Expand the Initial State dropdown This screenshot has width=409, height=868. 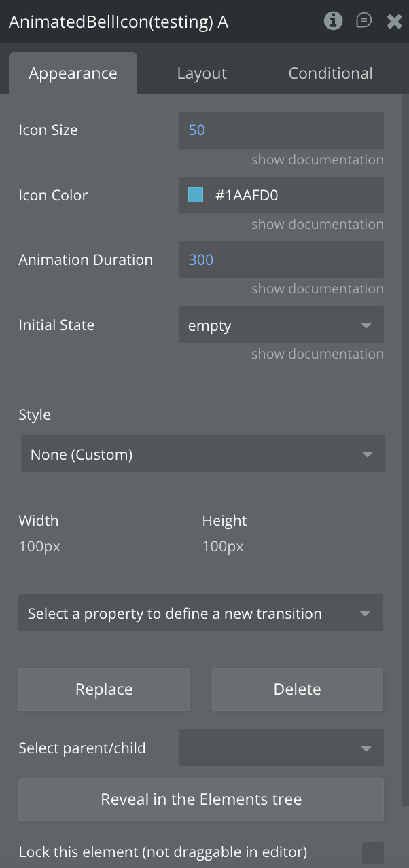point(281,325)
